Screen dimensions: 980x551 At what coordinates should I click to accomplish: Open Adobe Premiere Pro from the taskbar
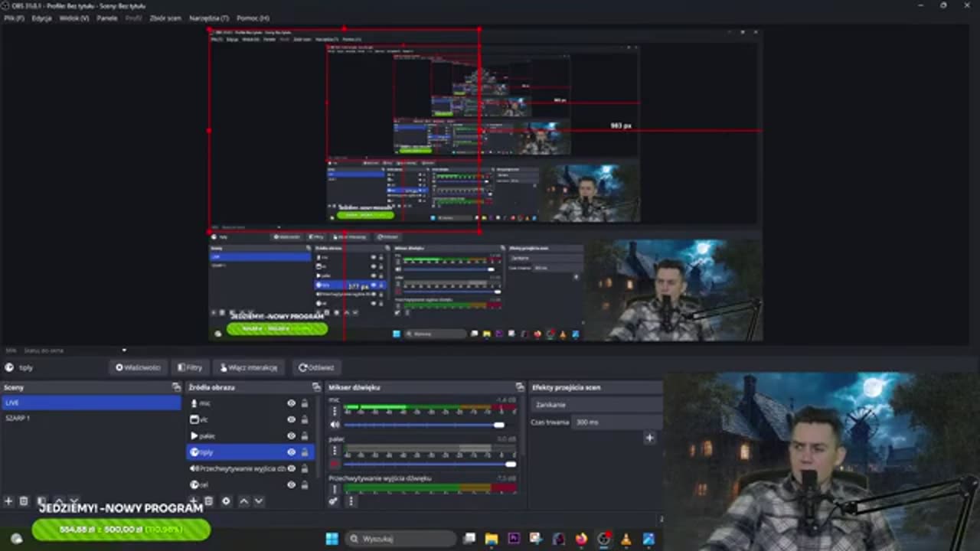pyautogui.click(x=514, y=539)
